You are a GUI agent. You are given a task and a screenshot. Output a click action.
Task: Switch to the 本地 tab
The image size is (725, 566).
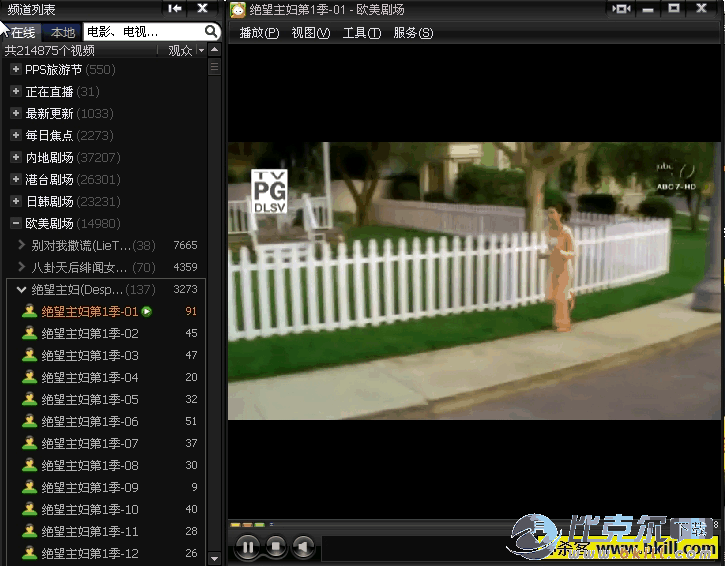(x=62, y=32)
